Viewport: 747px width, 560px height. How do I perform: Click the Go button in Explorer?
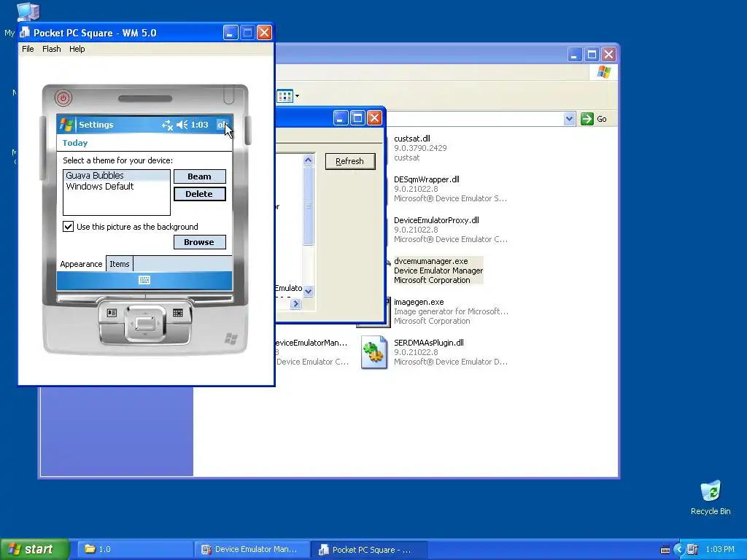[x=594, y=119]
